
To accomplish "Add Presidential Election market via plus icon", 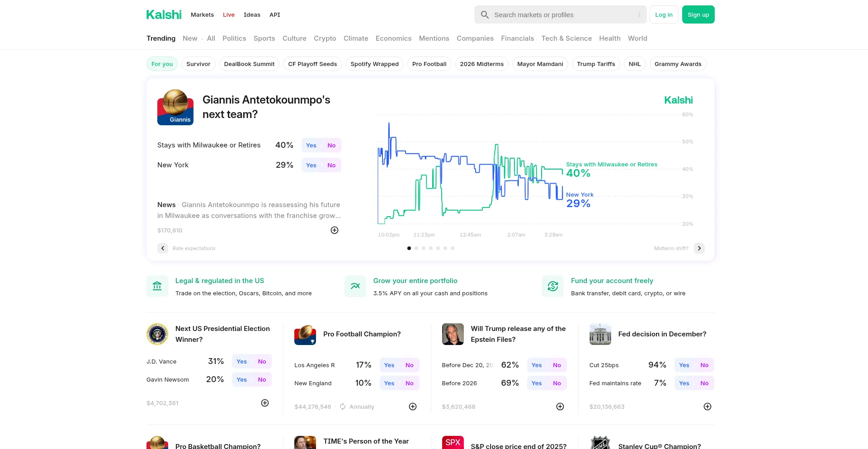I will coord(265,403).
